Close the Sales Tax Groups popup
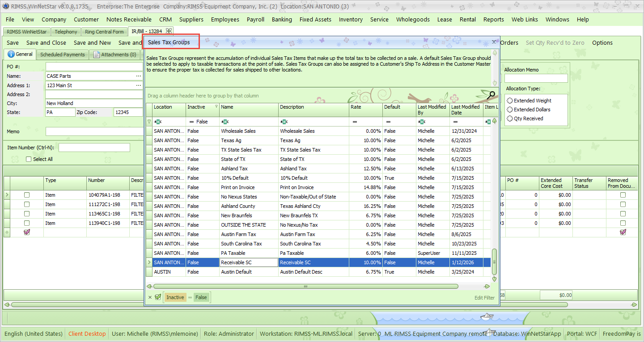The height and width of the screenshot is (342, 644). (494, 42)
